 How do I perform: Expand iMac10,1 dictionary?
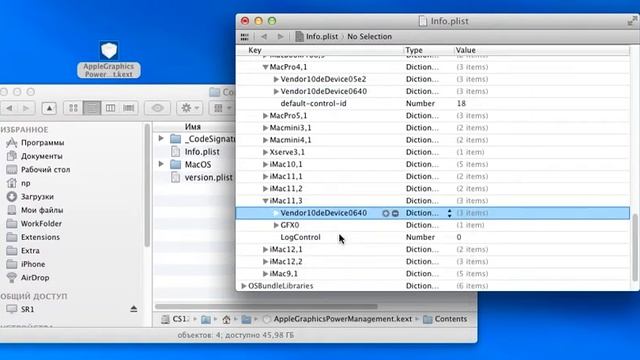pos(265,164)
